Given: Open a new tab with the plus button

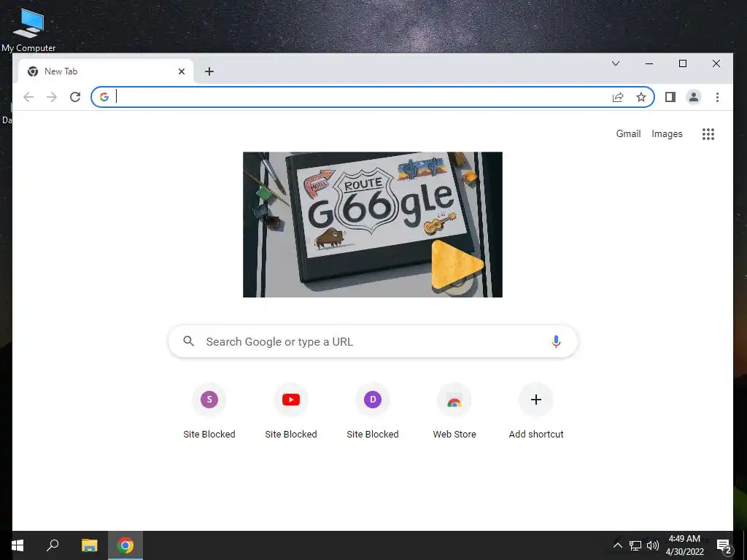Looking at the screenshot, I should (x=209, y=71).
